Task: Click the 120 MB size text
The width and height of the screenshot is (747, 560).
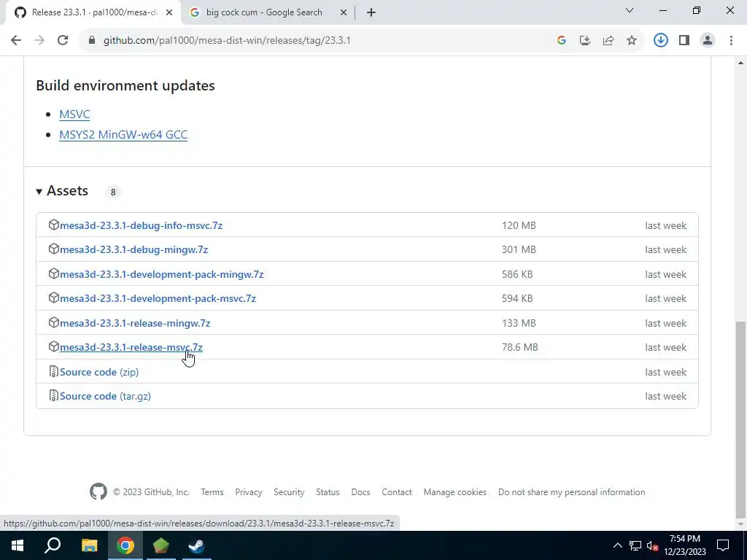Action: [519, 226]
